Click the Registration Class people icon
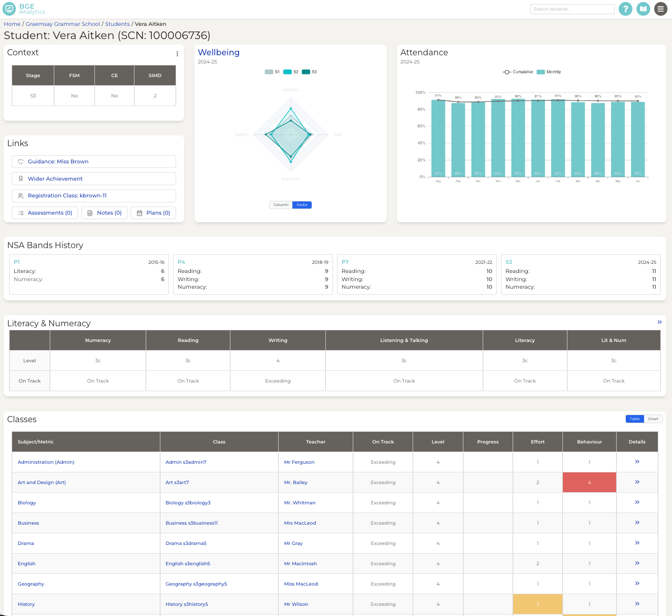Image resolution: width=672 pixels, height=616 pixels. click(x=20, y=195)
